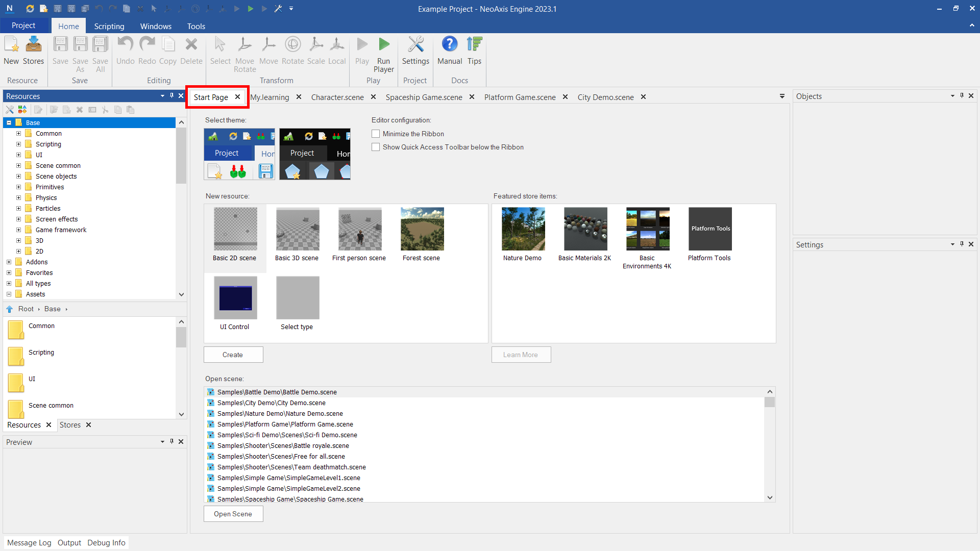Click the Resources panel pin icon
This screenshot has height=551, width=980.
pyautogui.click(x=171, y=96)
